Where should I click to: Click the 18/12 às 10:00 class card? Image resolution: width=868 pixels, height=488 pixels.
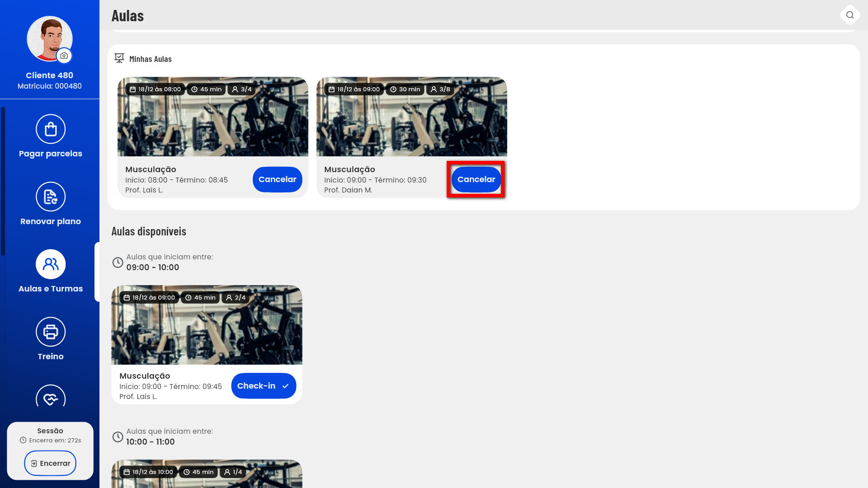[207, 477]
